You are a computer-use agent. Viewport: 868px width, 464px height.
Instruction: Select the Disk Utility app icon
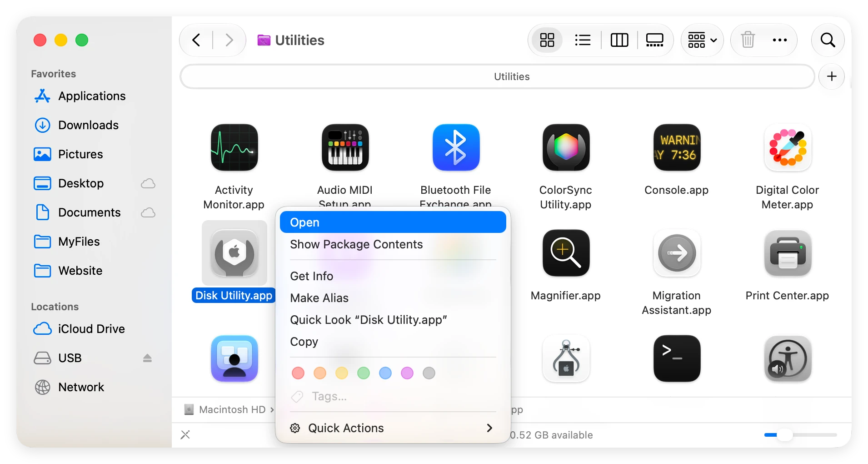pyautogui.click(x=234, y=253)
